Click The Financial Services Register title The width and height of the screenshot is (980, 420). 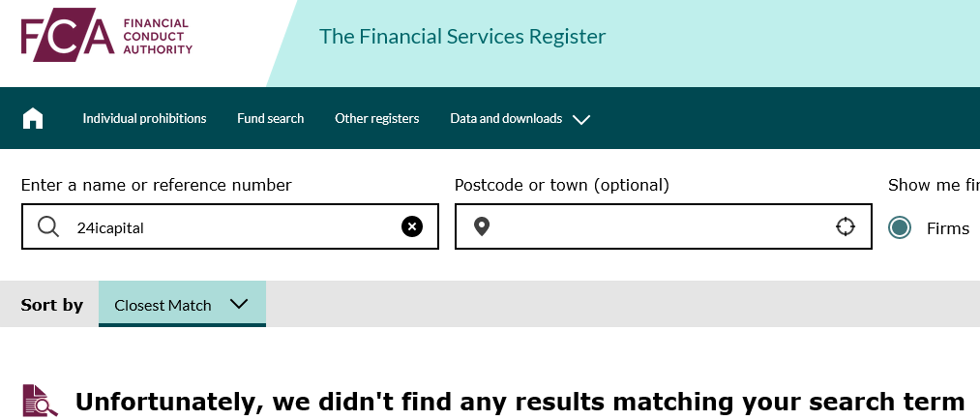point(462,36)
